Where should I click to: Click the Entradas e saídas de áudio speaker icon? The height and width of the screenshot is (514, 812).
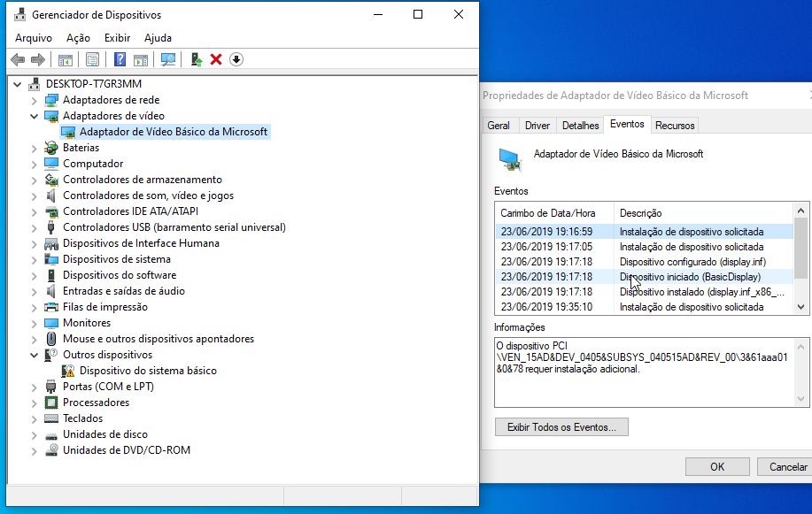pos(50,291)
